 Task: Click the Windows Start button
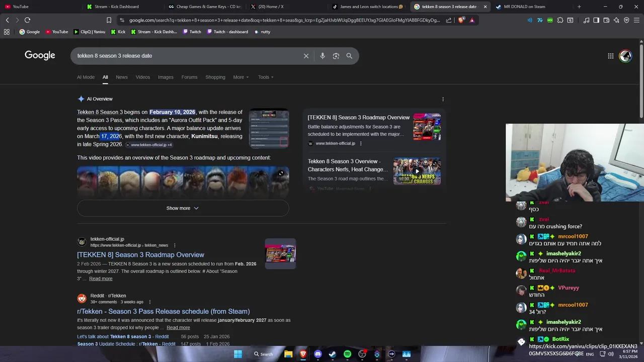[238, 354]
